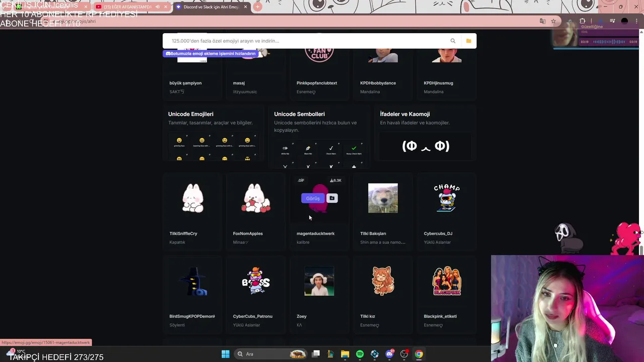
Task: Open Task View on the taskbar
Action: [x=315, y=354]
